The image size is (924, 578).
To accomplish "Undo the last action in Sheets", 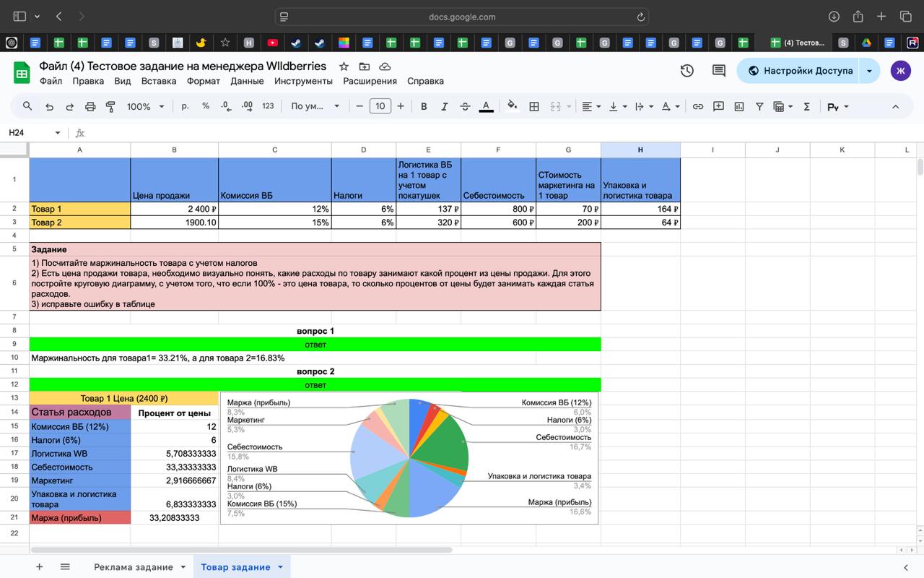I will pyautogui.click(x=49, y=106).
